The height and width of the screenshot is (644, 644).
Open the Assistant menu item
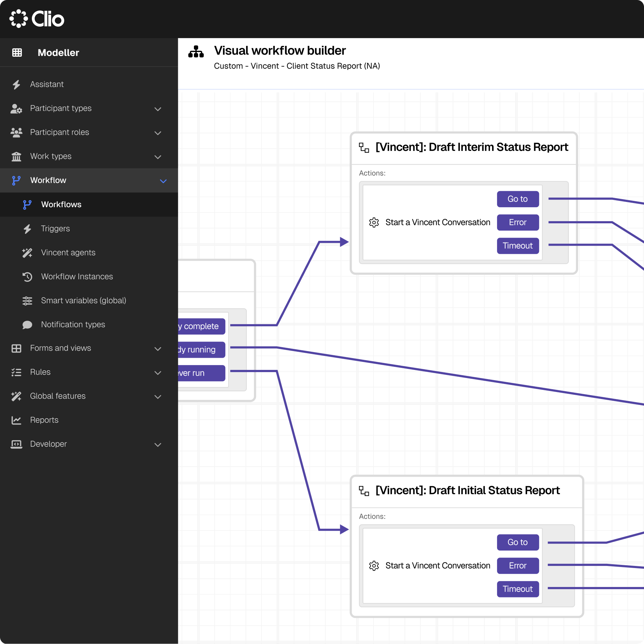coord(89,84)
